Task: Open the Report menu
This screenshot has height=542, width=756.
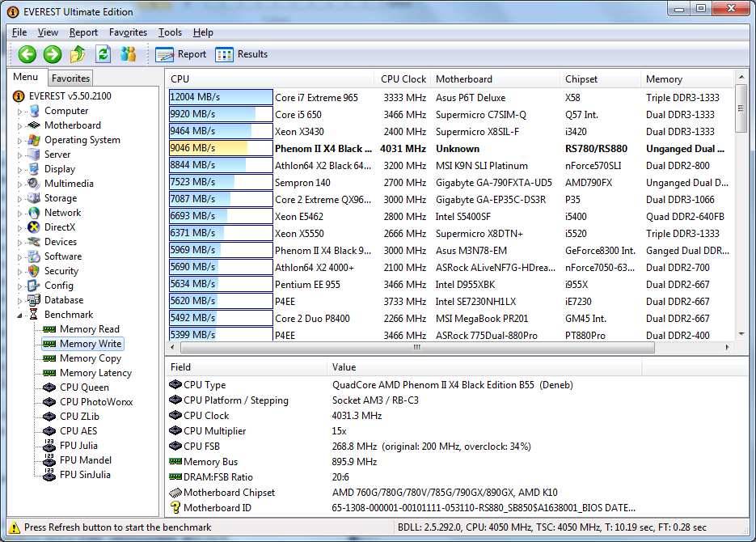Action: point(83,32)
